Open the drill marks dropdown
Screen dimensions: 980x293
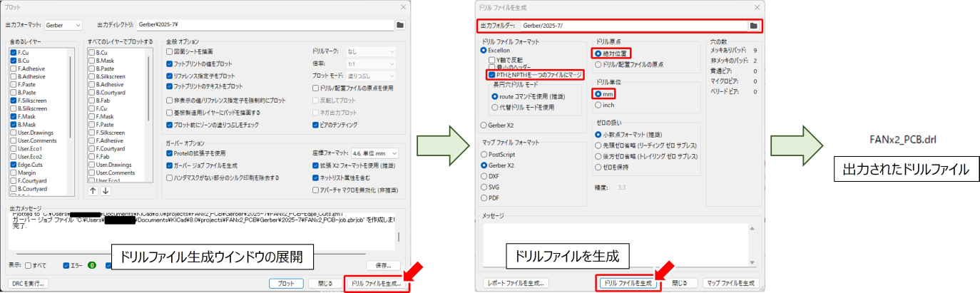pyautogui.click(x=370, y=52)
